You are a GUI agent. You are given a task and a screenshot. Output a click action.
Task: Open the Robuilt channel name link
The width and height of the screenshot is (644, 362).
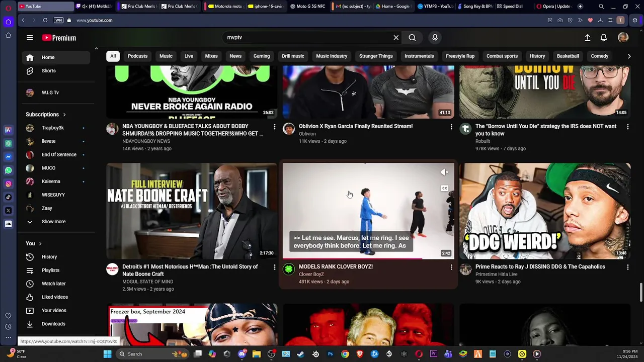coord(482,141)
